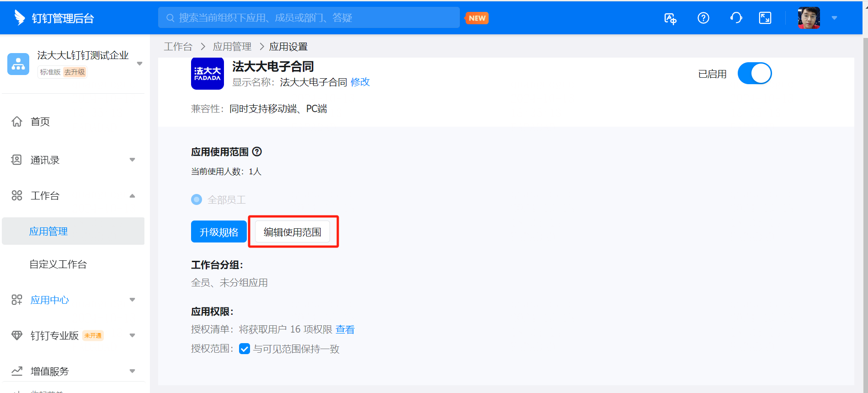
Task: Click the 全员、未分组应用 text
Action: [229, 283]
